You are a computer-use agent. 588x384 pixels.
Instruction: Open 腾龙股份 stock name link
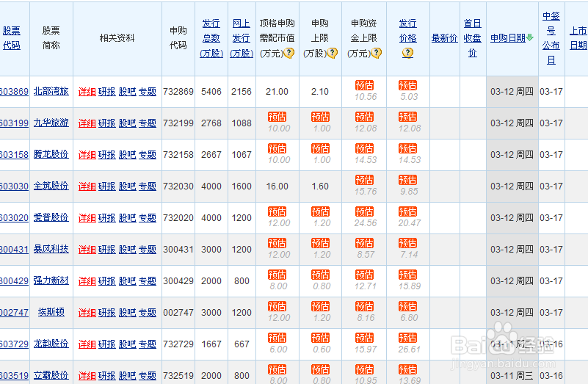coord(51,154)
